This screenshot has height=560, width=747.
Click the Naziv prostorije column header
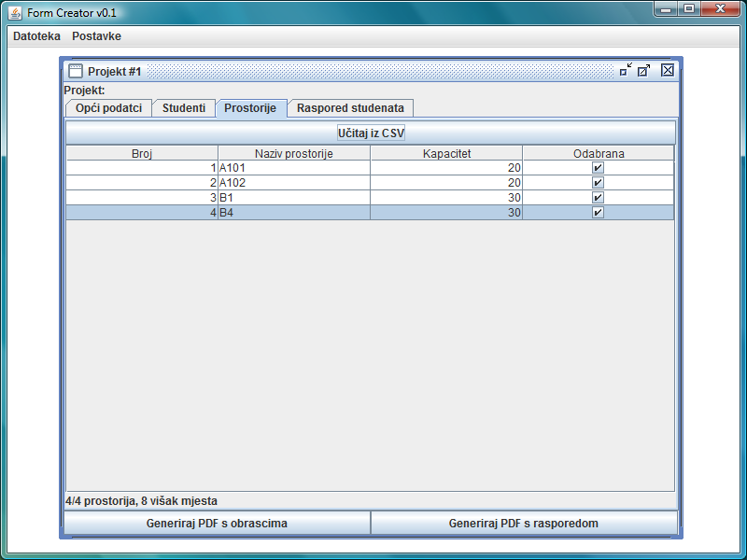tap(294, 153)
